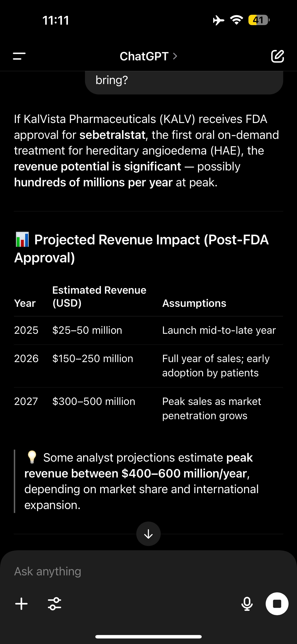Image resolution: width=297 pixels, height=644 pixels.
Task: Tap the Projected Revenue Impact heading
Action: coord(142,248)
